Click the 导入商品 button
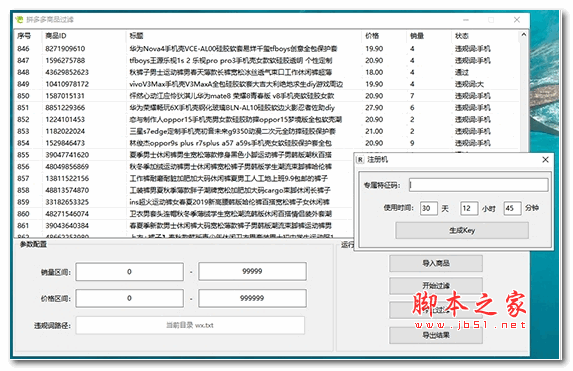Viewport: 573px width, 371px height. point(436,263)
